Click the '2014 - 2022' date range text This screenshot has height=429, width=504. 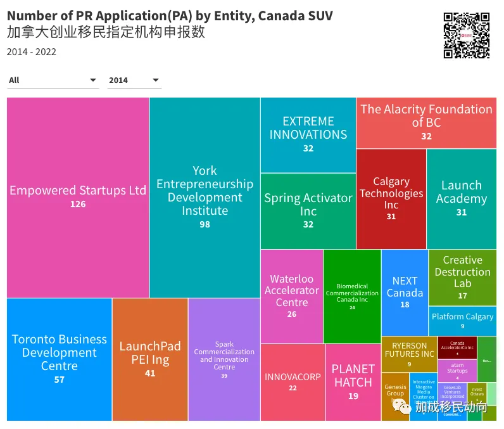[x=32, y=52]
